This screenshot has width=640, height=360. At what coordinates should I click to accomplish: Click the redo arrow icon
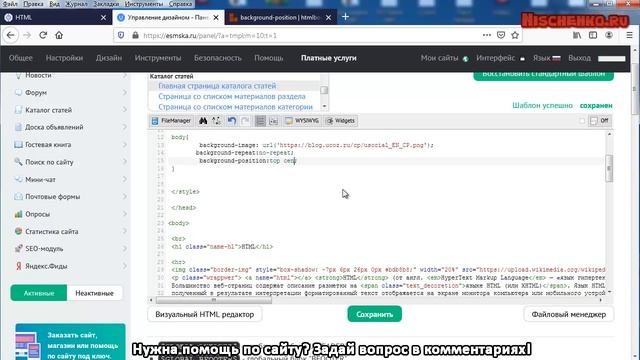coord(245,121)
